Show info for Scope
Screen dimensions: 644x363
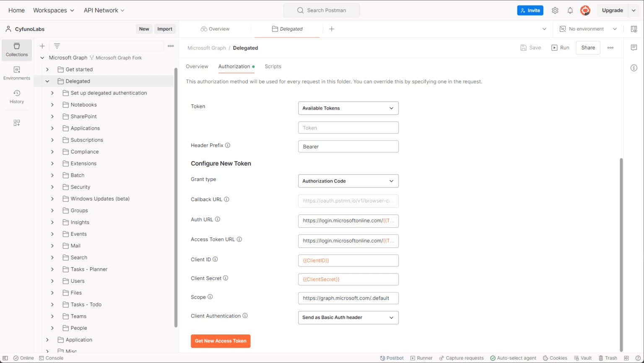coord(210,297)
